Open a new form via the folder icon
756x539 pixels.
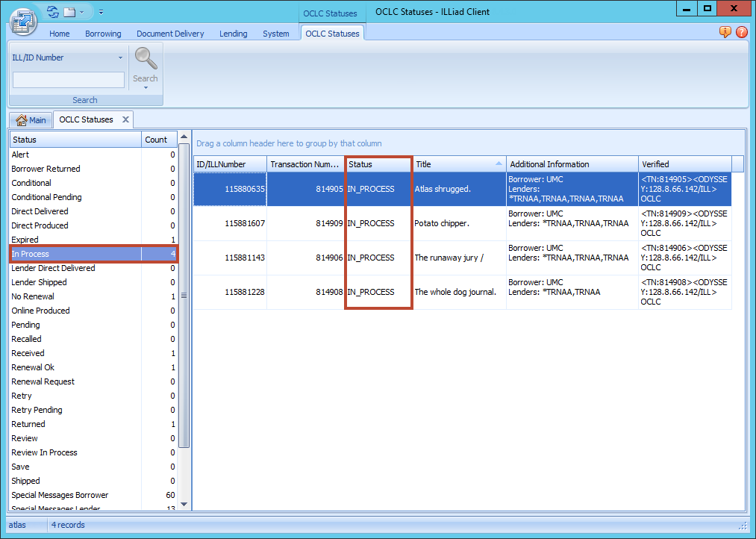click(x=69, y=11)
